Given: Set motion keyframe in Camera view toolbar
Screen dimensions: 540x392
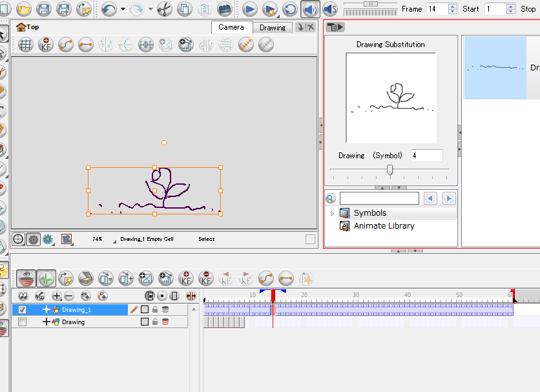Looking at the screenshot, I should [66, 45].
